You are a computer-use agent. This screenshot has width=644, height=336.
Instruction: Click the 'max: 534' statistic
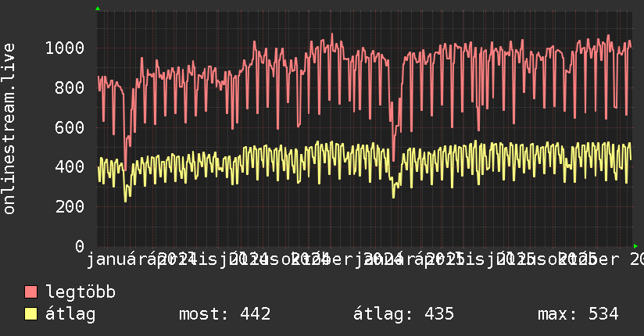pos(578,314)
